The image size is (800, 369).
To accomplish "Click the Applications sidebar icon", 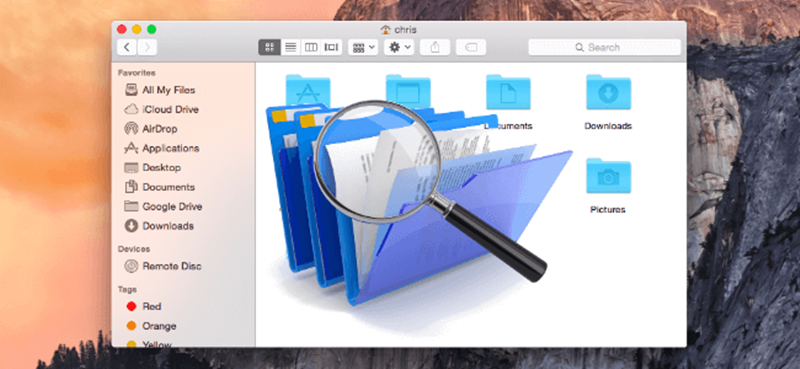I will coord(131,148).
